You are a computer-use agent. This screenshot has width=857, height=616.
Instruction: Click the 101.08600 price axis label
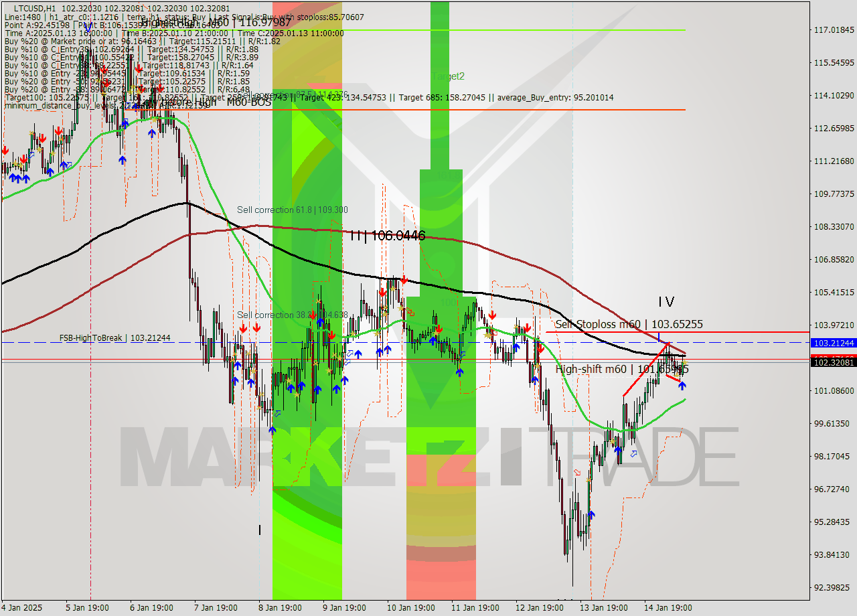click(x=833, y=391)
